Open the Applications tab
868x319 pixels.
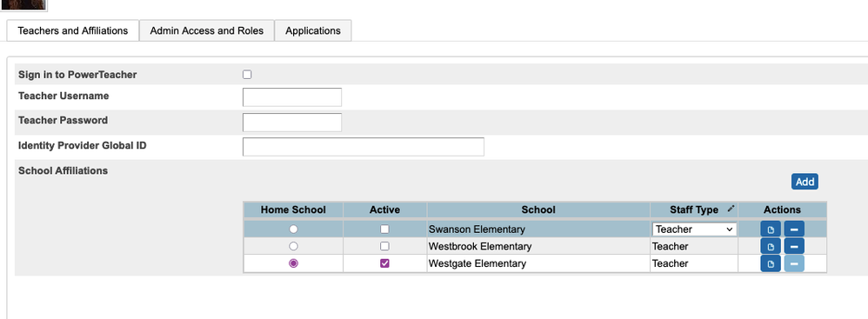(313, 30)
